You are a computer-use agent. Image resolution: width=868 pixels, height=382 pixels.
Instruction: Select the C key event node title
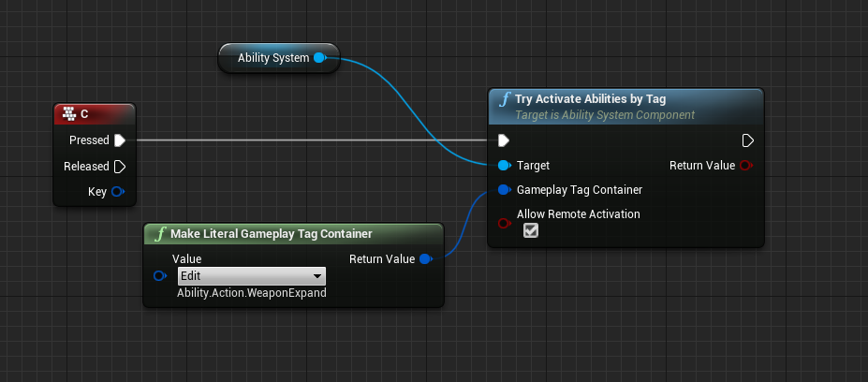[x=84, y=114]
